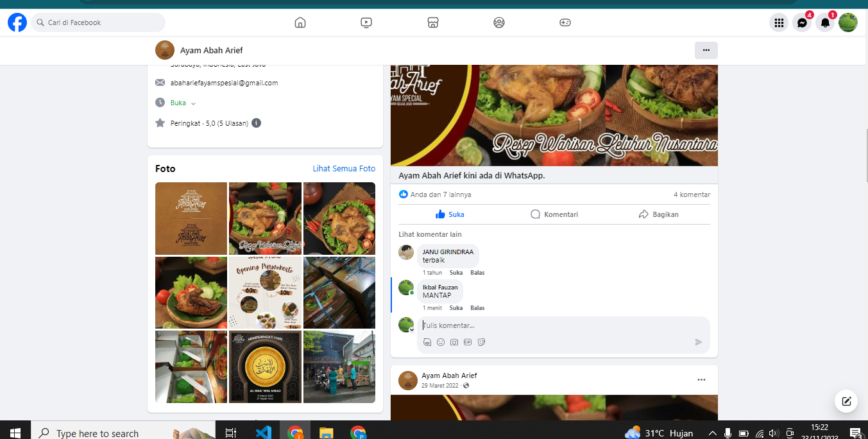Image resolution: width=868 pixels, height=439 pixels.
Task: Click Lihat komentar lain
Action: [430, 234]
